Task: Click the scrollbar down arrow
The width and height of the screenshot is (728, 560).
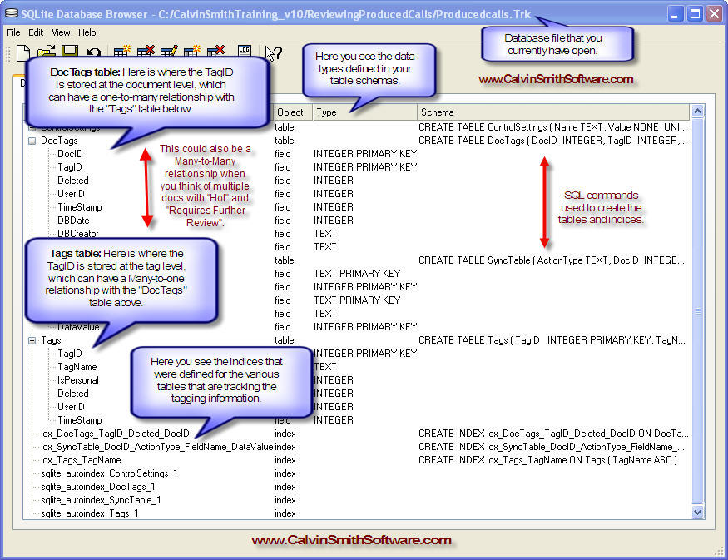Action: [698, 513]
